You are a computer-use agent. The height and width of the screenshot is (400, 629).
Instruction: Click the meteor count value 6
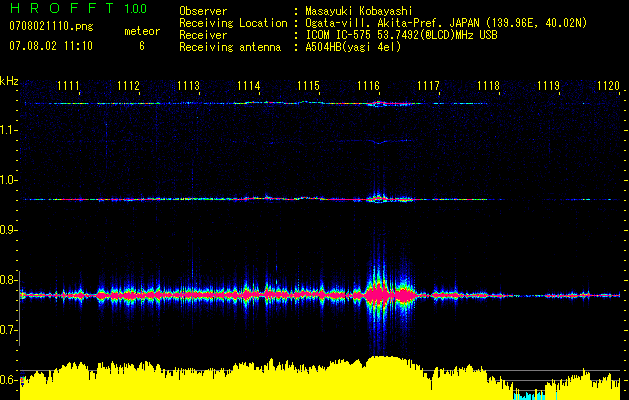pos(142,46)
